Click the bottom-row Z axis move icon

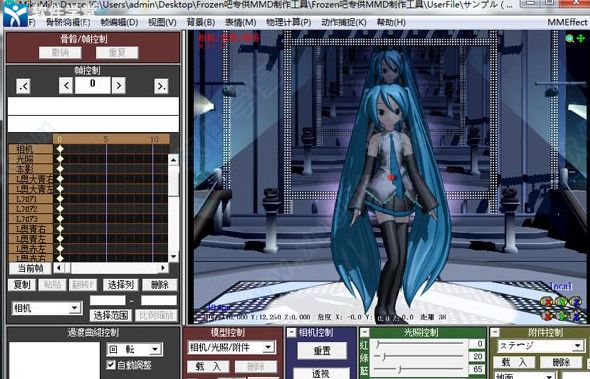(x=576, y=317)
